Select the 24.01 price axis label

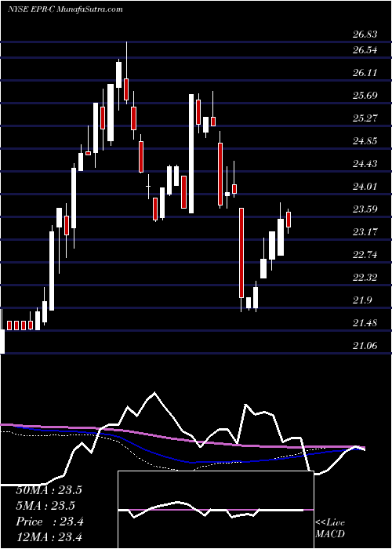(365, 187)
